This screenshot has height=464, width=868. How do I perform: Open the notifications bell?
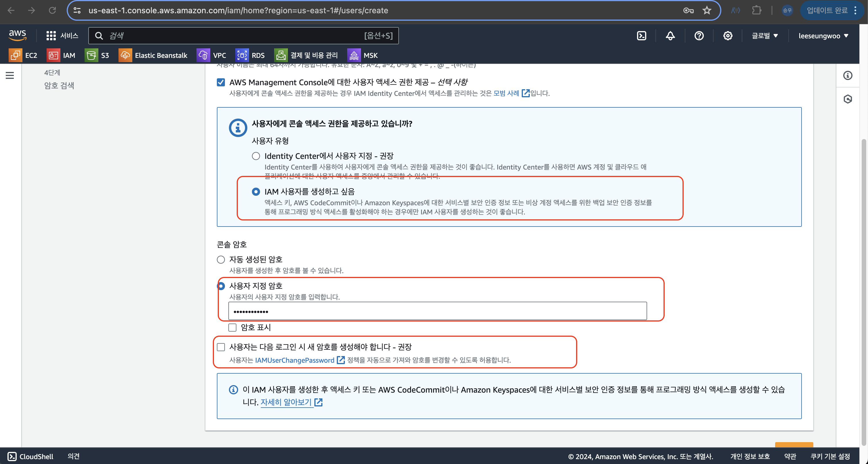point(670,36)
